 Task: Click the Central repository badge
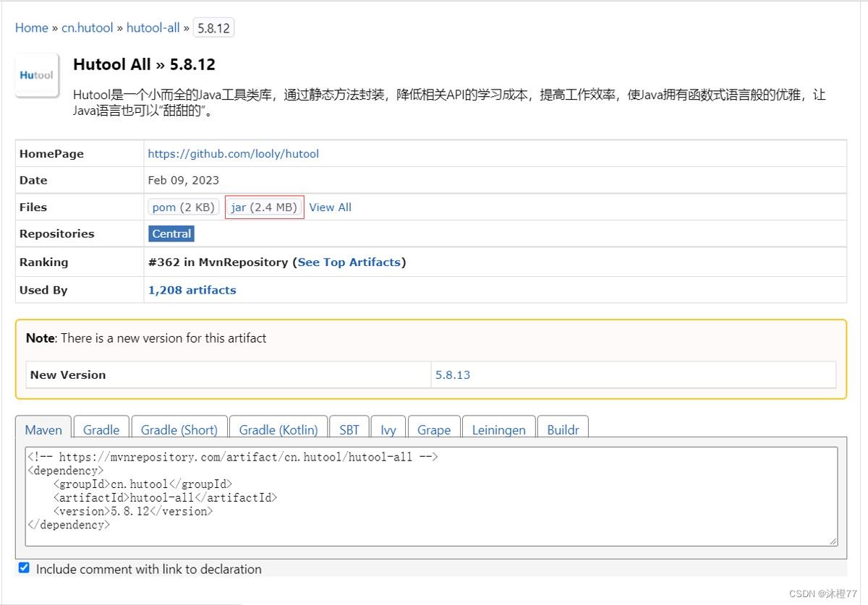(171, 234)
